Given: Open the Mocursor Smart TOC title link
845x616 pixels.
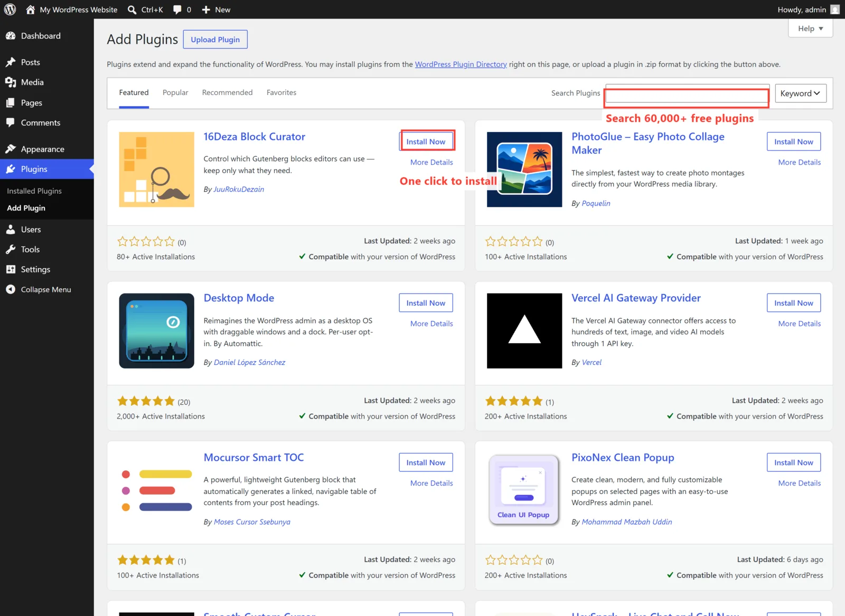Looking at the screenshot, I should coord(253,458).
